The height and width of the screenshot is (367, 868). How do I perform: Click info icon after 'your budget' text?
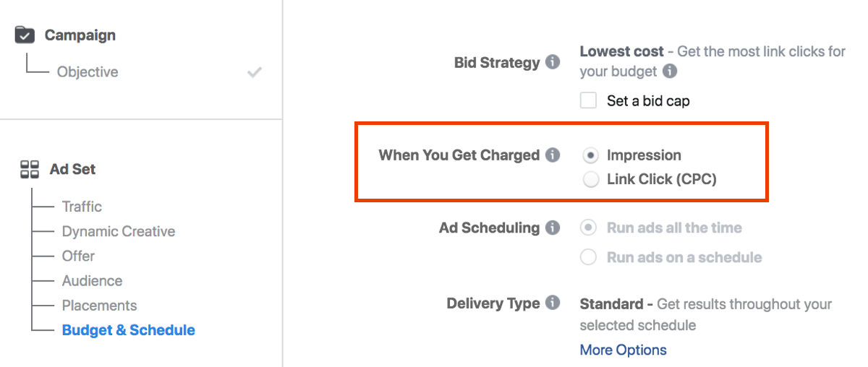671,72
